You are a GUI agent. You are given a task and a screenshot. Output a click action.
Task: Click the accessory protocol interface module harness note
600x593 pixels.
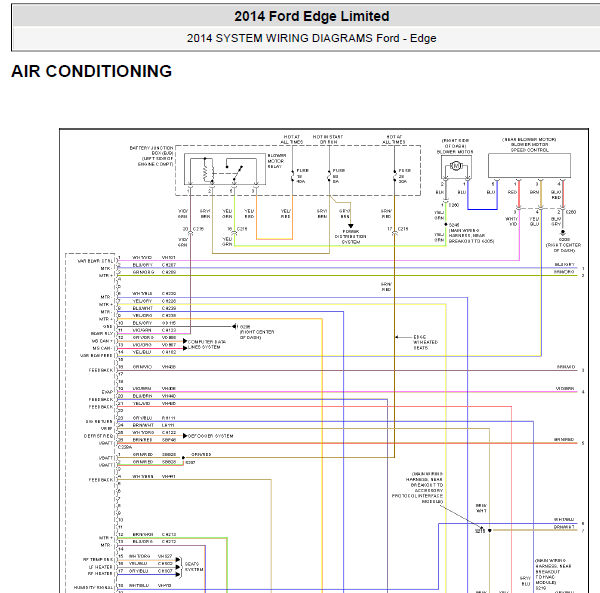418,488
